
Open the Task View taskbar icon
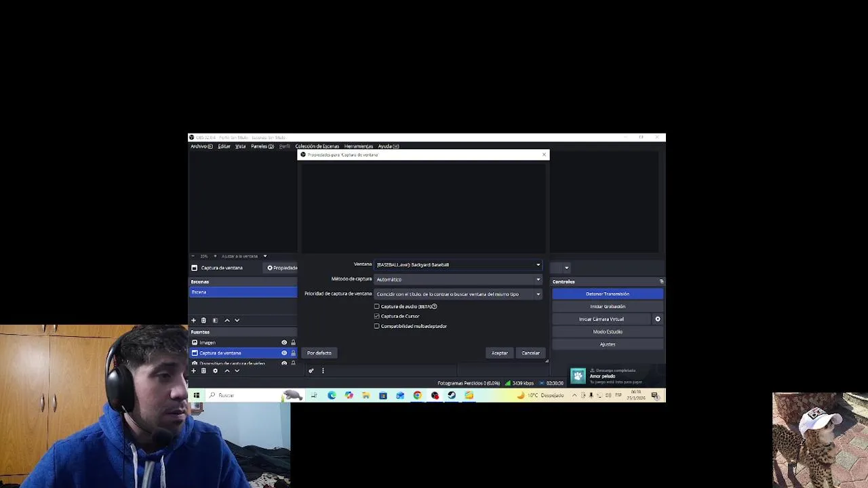[x=314, y=395]
